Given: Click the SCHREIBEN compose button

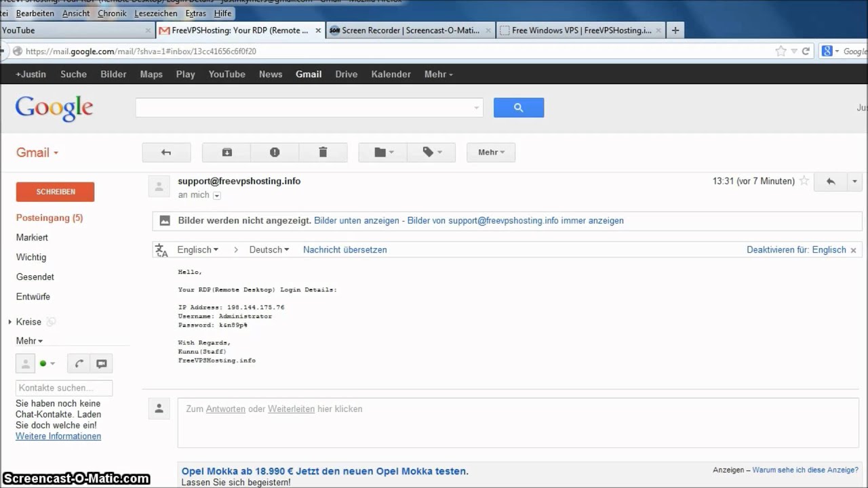Looking at the screenshot, I should coord(56,192).
